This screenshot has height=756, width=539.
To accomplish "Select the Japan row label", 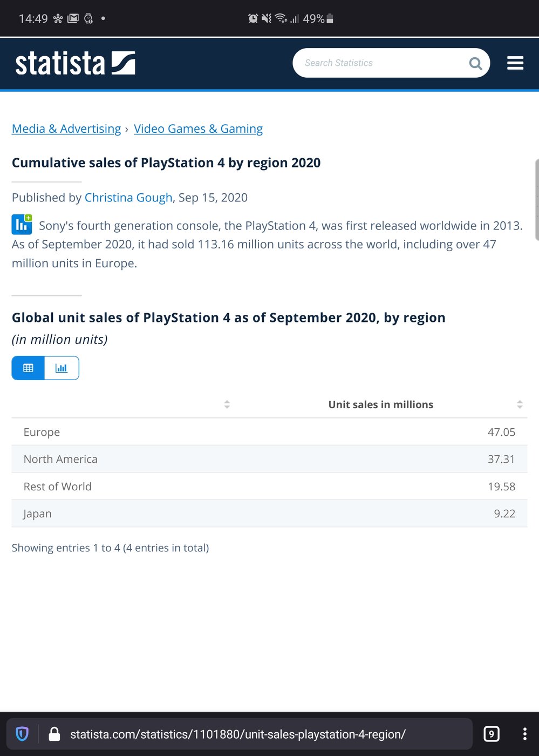I will [x=37, y=514].
